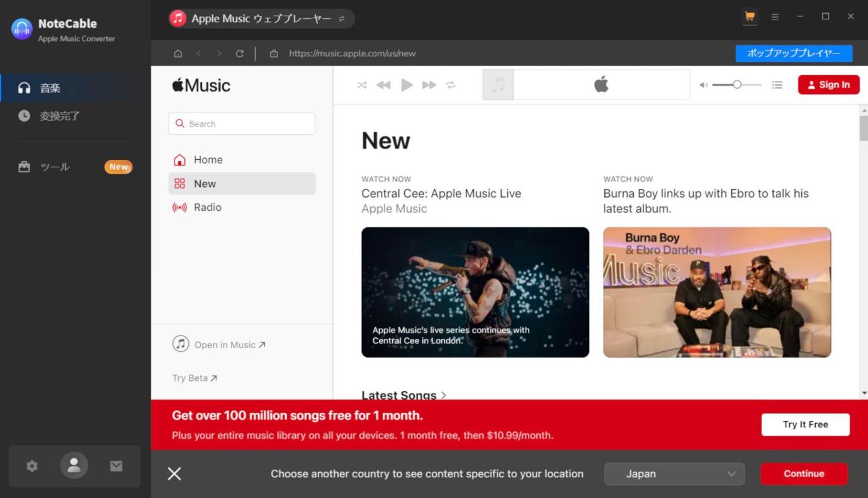This screenshot has height=498, width=868.
Task: Open the Burna Boy & Ebro Darden thumbnail
Action: (x=717, y=292)
